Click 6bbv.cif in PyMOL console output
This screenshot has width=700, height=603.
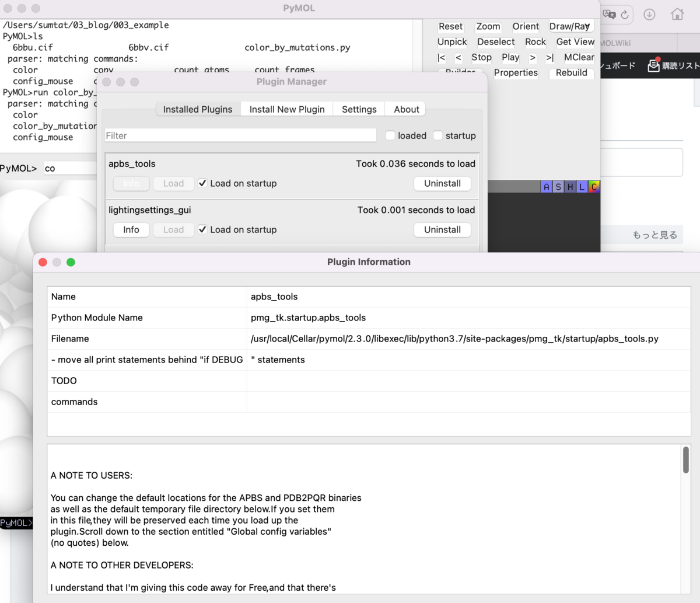(x=149, y=47)
